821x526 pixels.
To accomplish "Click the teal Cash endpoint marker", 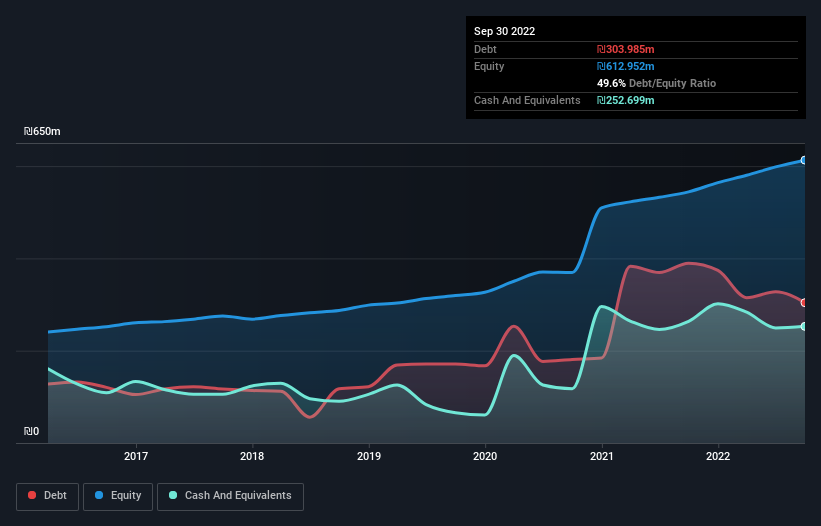I will coord(804,326).
